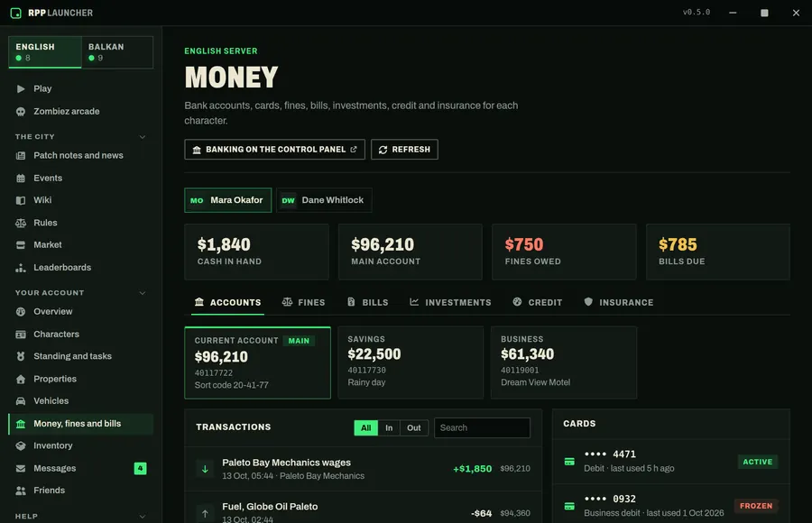
Task: Click Sort code 20-41-77 text
Action: pos(232,385)
